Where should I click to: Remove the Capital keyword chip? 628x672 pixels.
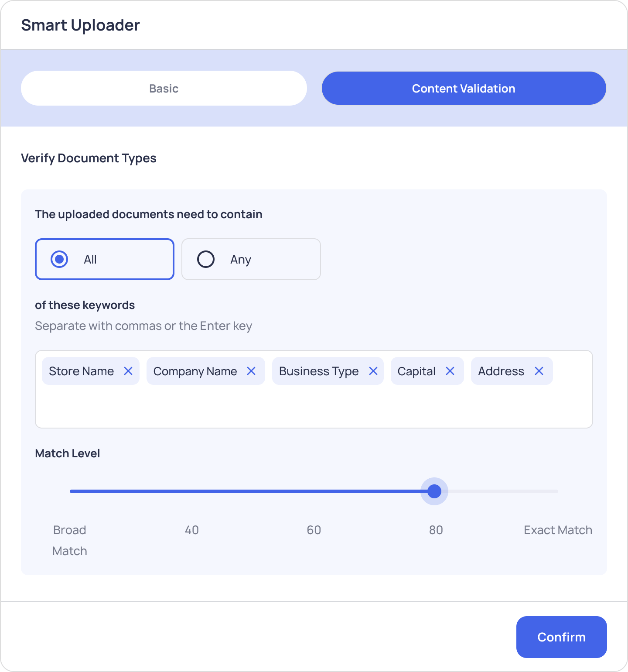[451, 371]
